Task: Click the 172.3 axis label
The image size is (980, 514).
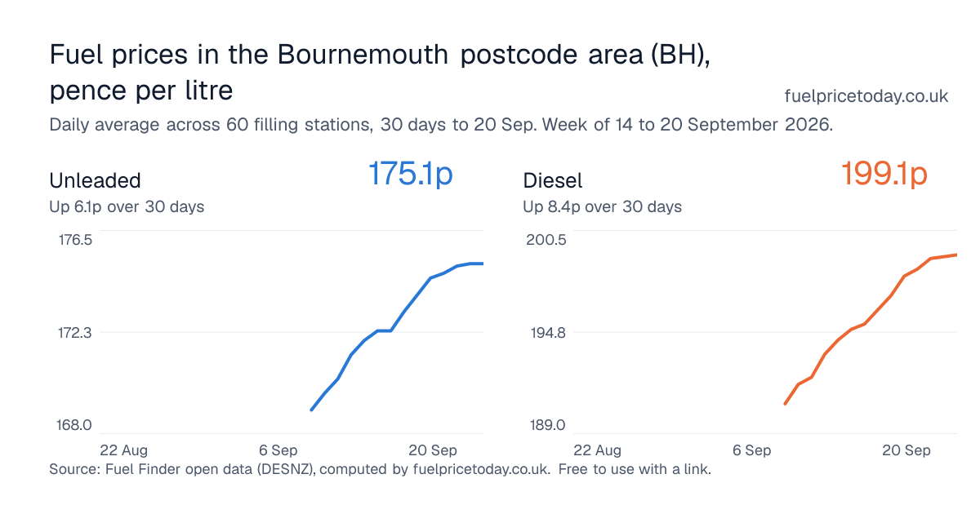Action: (x=76, y=333)
